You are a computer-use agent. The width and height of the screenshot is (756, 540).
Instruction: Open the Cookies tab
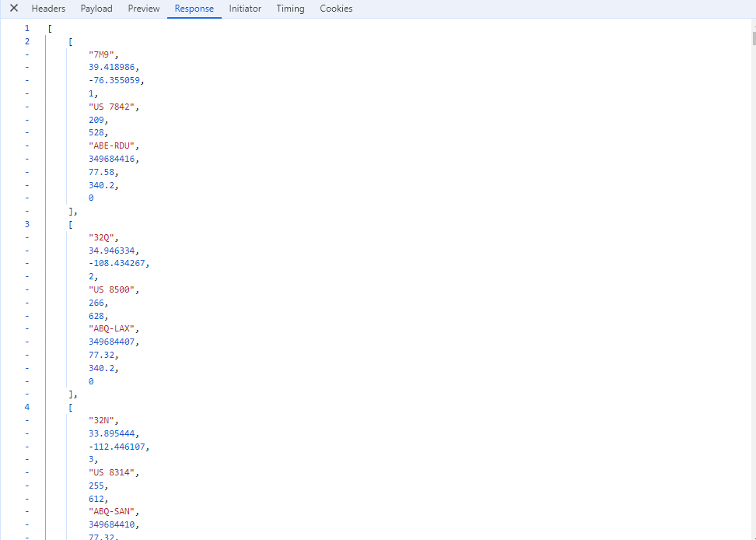[336, 9]
